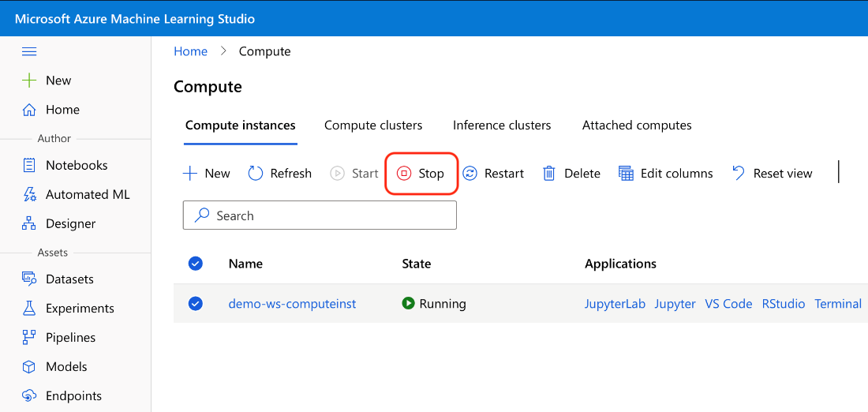This screenshot has width=868, height=412.
Task: Switch to the Attached computes tab
Action: (x=637, y=125)
